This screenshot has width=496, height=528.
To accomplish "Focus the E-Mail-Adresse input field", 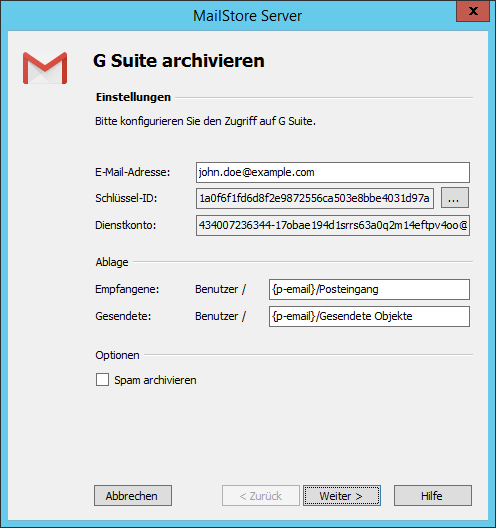I will pos(333,172).
